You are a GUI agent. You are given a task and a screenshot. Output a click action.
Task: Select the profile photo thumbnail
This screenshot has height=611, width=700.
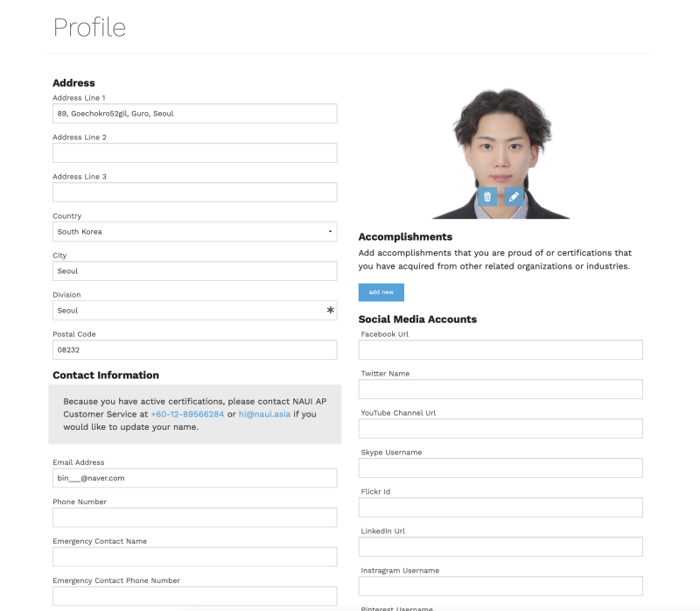coord(500,153)
